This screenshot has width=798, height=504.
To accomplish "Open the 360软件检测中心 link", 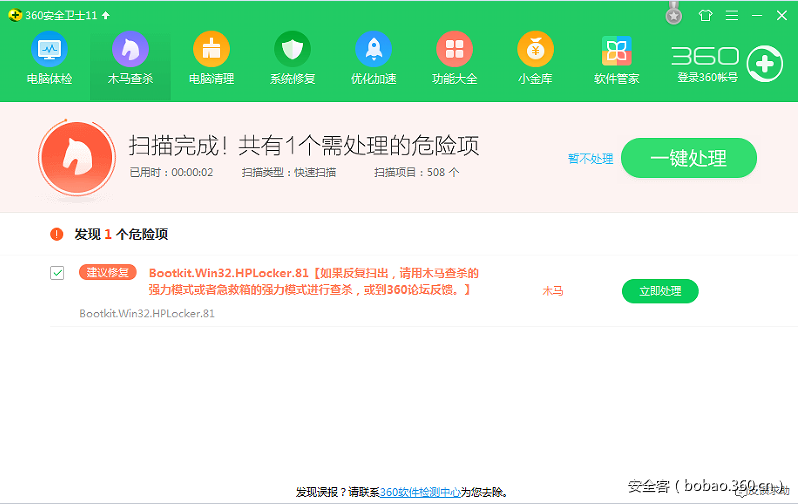I will coord(420,492).
